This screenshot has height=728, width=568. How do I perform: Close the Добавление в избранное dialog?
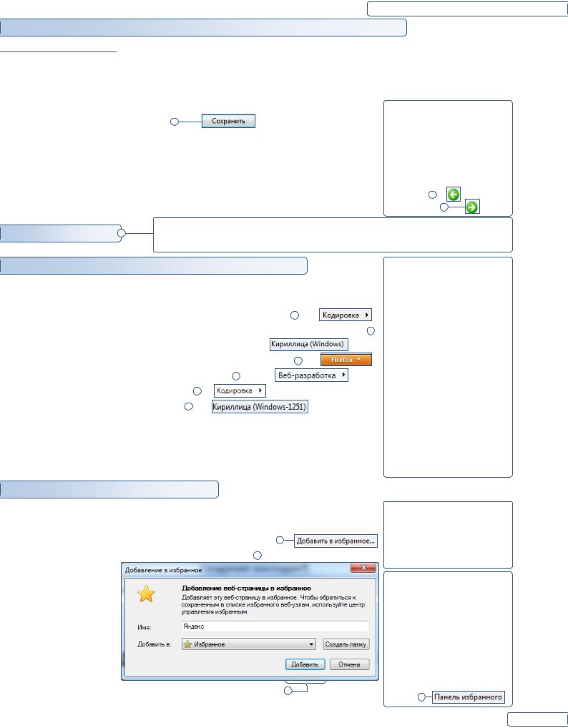[x=363, y=567]
